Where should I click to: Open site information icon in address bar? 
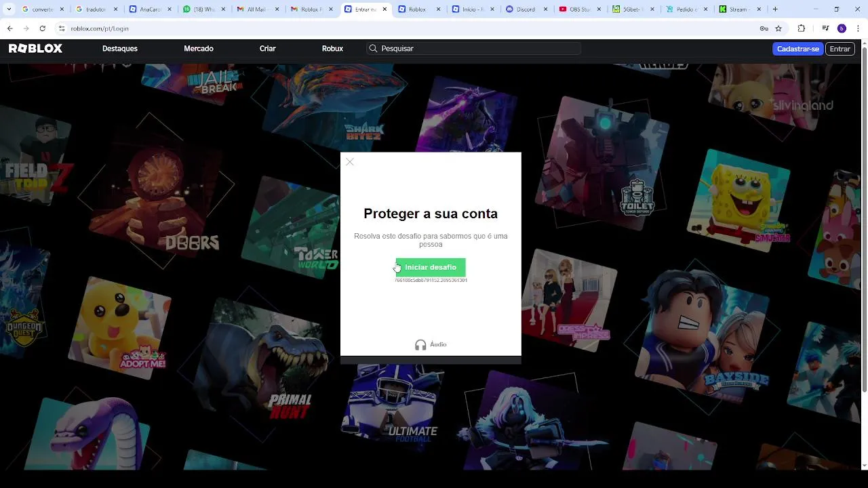point(62,28)
